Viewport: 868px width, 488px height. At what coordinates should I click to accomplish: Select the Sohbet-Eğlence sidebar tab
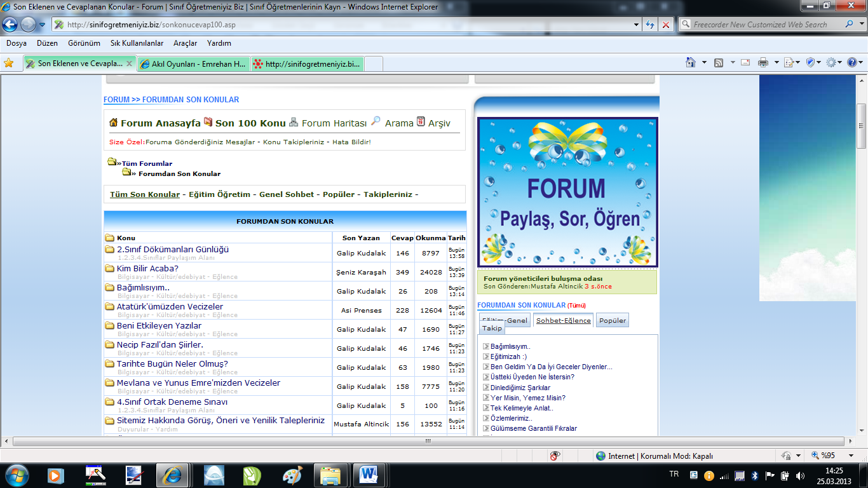click(563, 320)
